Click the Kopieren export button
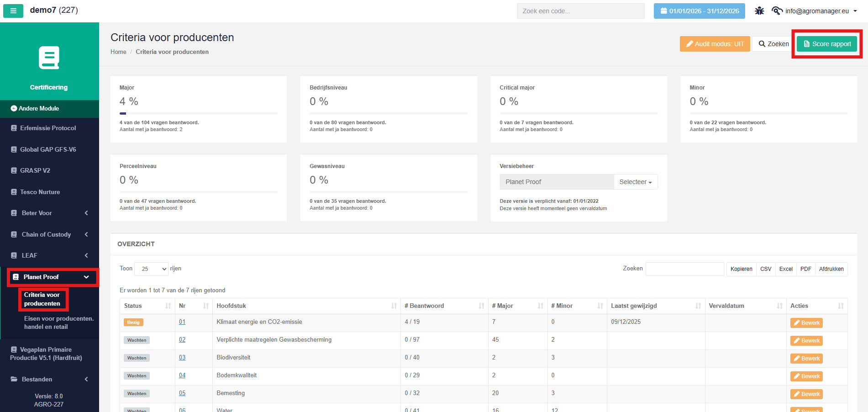The height and width of the screenshot is (412, 868). pyautogui.click(x=741, y=269)
